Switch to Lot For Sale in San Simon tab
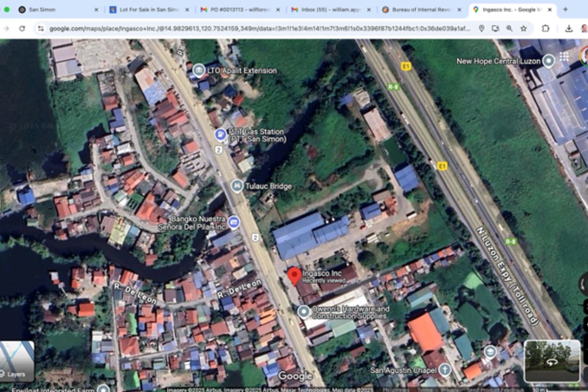 148,10
